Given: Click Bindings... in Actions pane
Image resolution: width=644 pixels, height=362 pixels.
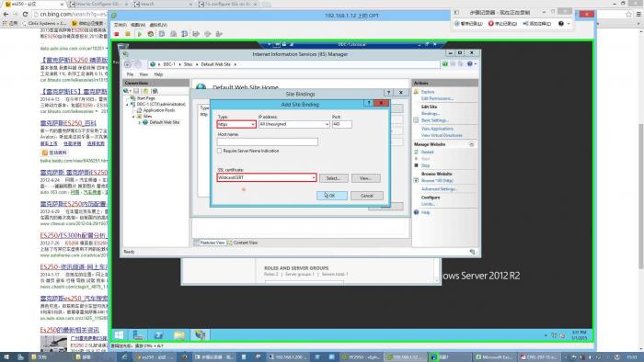Looking at the screenshot, I should tap(431, 114).
